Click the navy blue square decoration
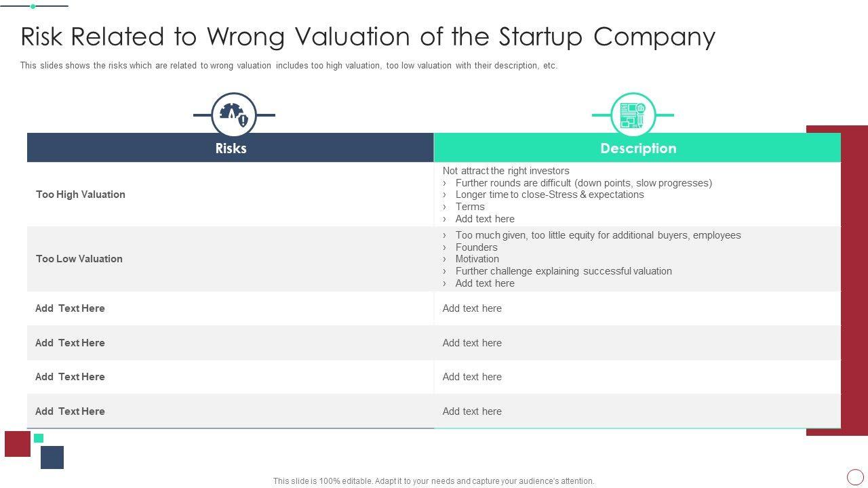The width and height of the screenshot is (868, 488). click(52, 457)
